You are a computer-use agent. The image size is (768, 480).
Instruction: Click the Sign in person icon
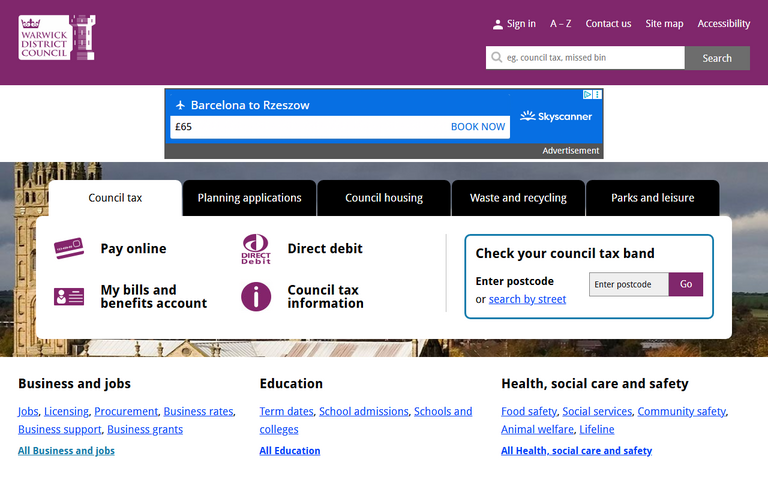(x=498, y=24)
